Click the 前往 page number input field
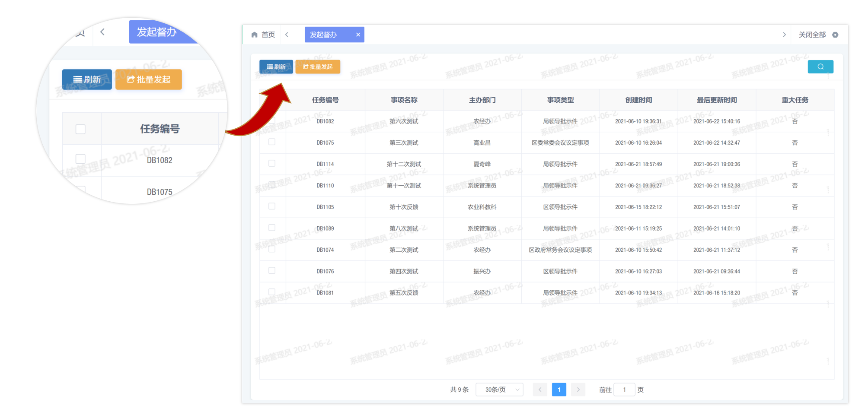The image size is (868, 412). pyautogui.click(x=624, y=389)
